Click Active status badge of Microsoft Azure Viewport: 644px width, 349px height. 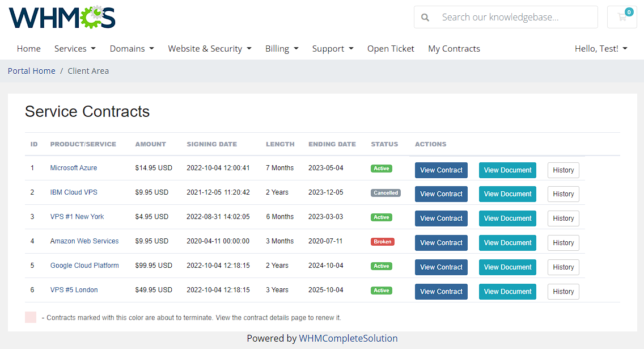(x=382, y=169)
